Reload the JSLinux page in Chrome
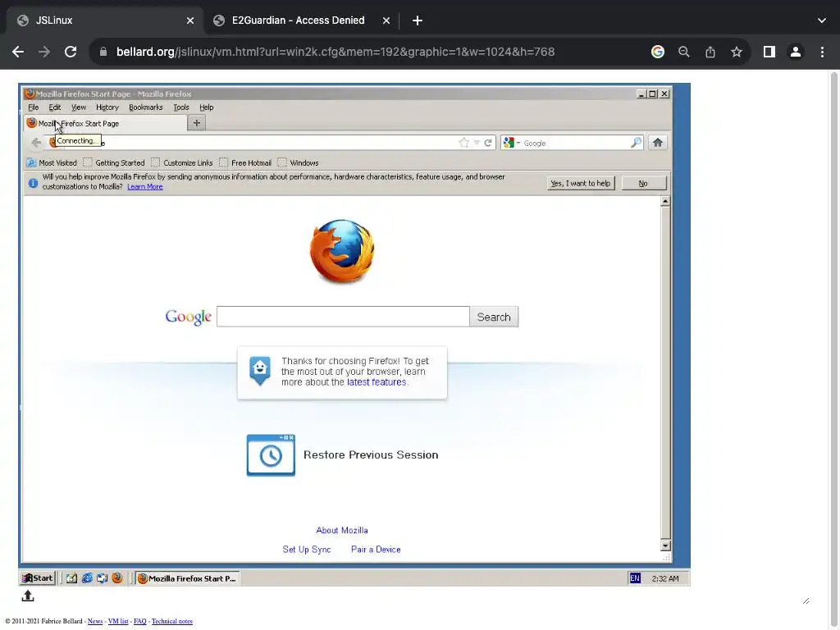 (x=71, y=52)
